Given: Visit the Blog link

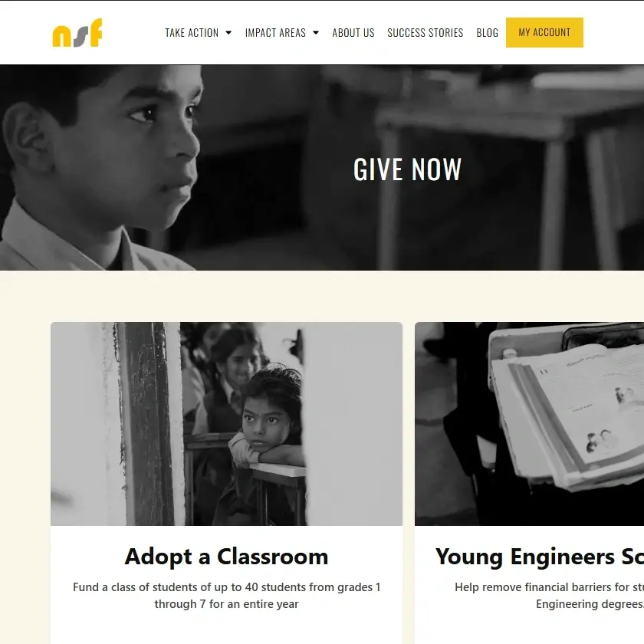Looking at the screenshot, I should coord(487,33).
